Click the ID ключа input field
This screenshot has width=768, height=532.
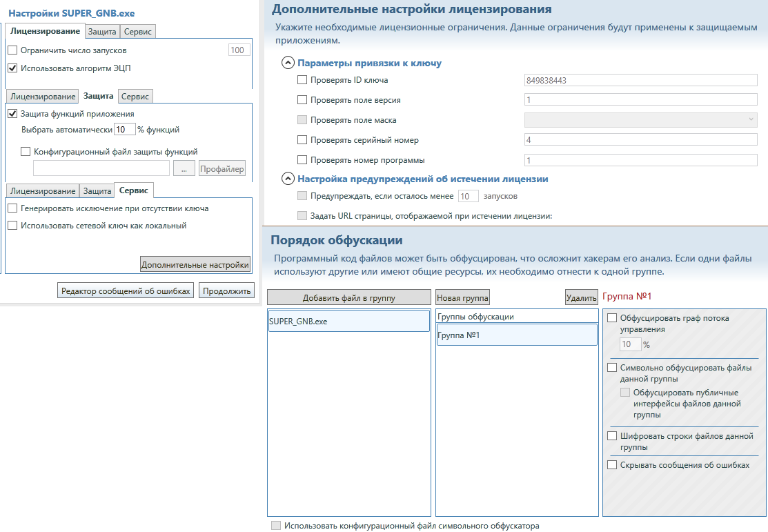point(640,80)
